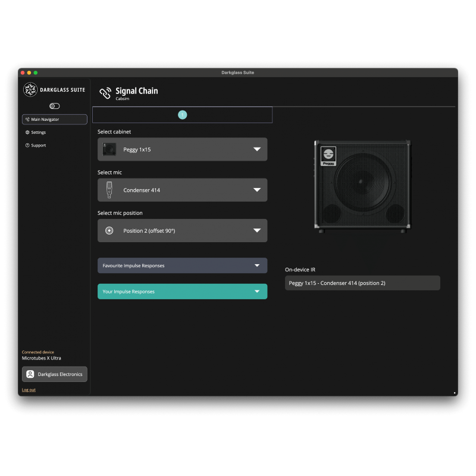The width and height of the screenshot is (476, 476).
Task: Select slot 1 in the signal chain bar
Action: pyautogui.click(x=183, y=115)
